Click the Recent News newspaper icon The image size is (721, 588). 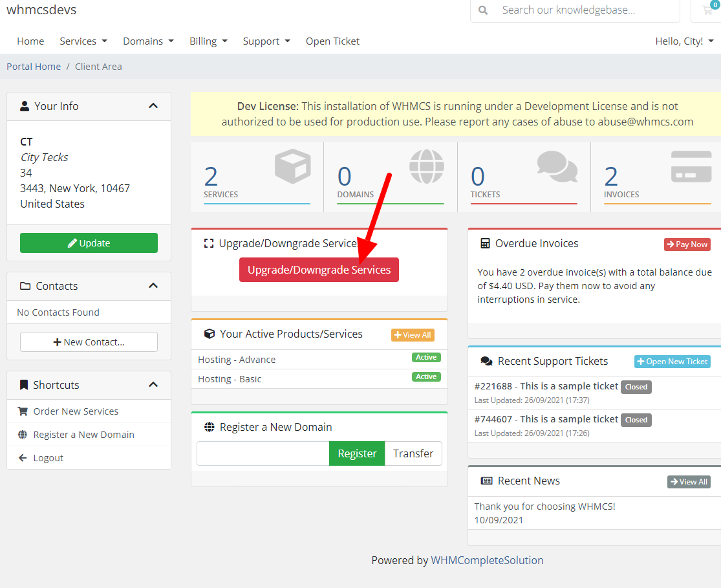coord(486,481)
